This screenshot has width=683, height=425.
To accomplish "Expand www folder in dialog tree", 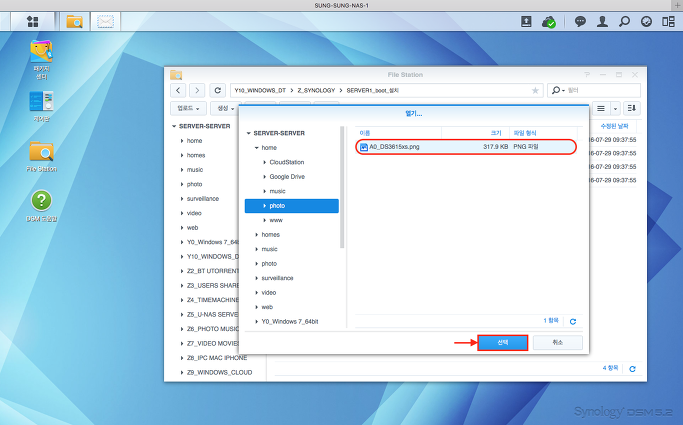I will tap(264, 220).
